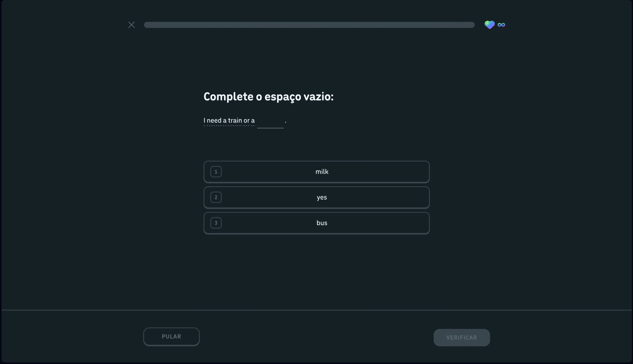Choose the answer option milk
The width and height of the screenshot is (633, 364).
[x=316, y=172]
